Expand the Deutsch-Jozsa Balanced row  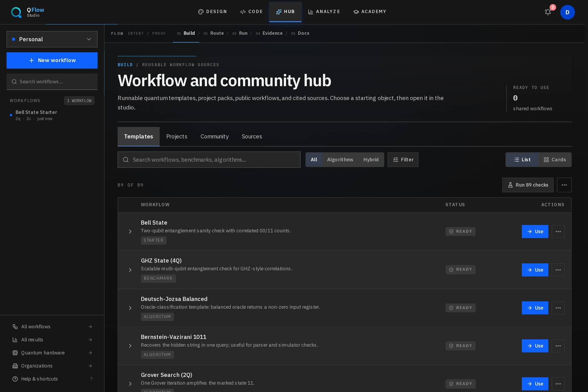(x=130, y=308)
